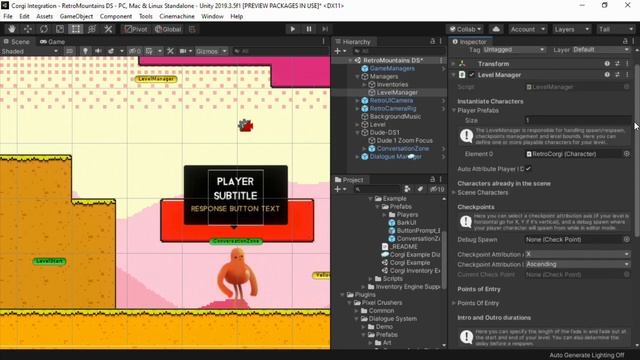Image resolution: width=640 pixels, height=360 pixels.
Task: Search by label icon in Project panel
Action: click(x=420, y=189)
